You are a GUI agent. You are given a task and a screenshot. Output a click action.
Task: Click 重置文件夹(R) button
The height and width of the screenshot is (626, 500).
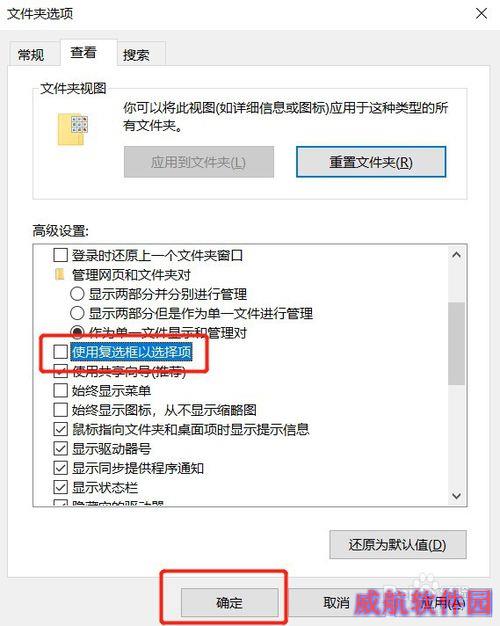[x=371, y=162]
